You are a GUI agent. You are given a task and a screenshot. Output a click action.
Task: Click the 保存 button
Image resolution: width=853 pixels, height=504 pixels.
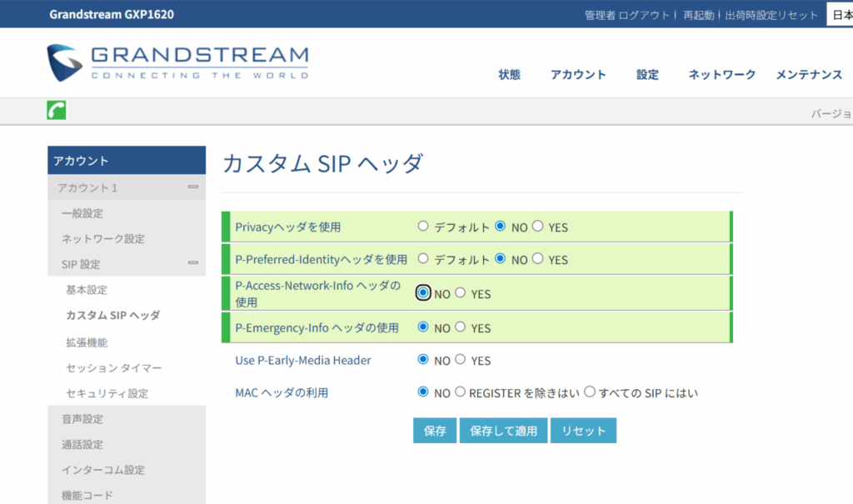tap(435, 431)
